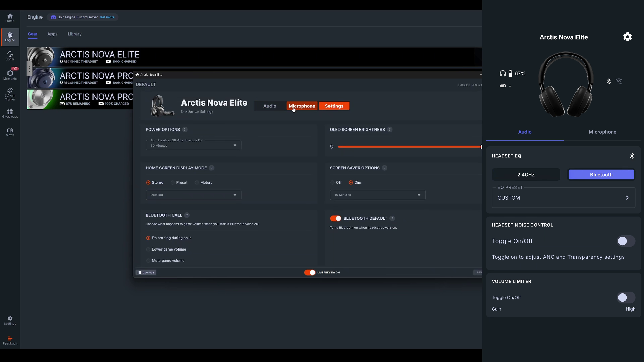This screenshot has height=362, width=644.
Task: Open the 10 Minutes screen saver dropdown
Action: [377, 195]
